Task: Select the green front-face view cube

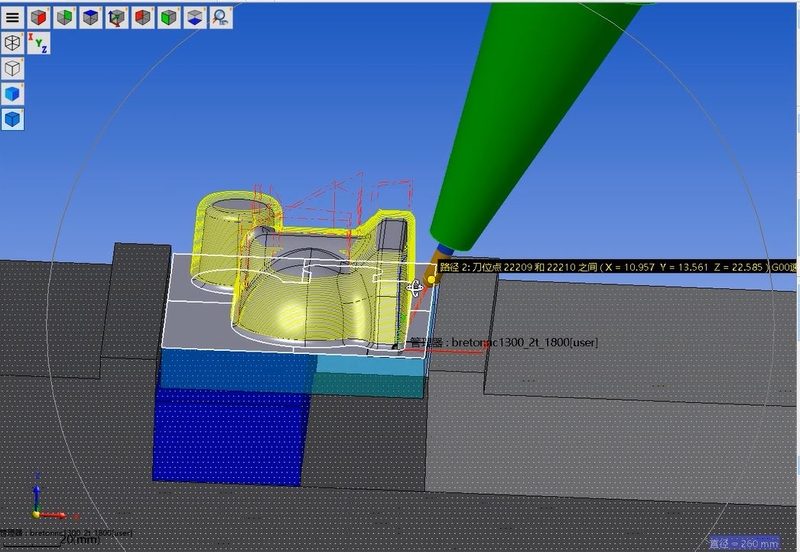Action: (x=169, y=17)
